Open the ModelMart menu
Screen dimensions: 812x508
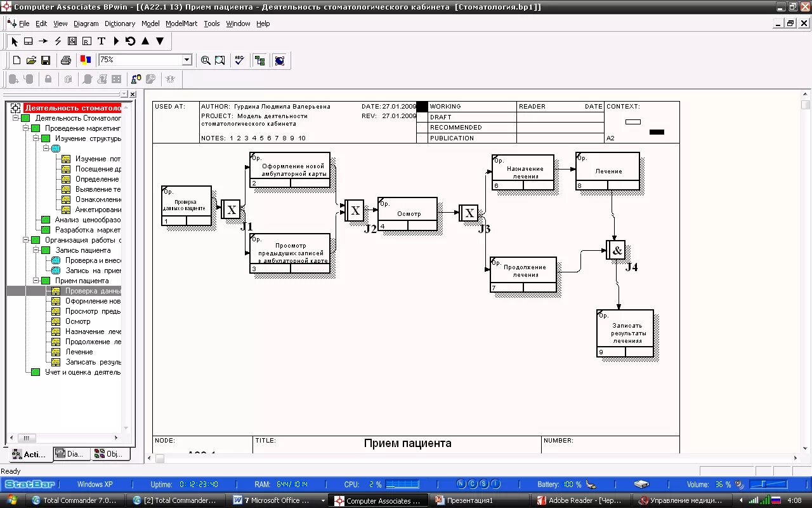181,23
